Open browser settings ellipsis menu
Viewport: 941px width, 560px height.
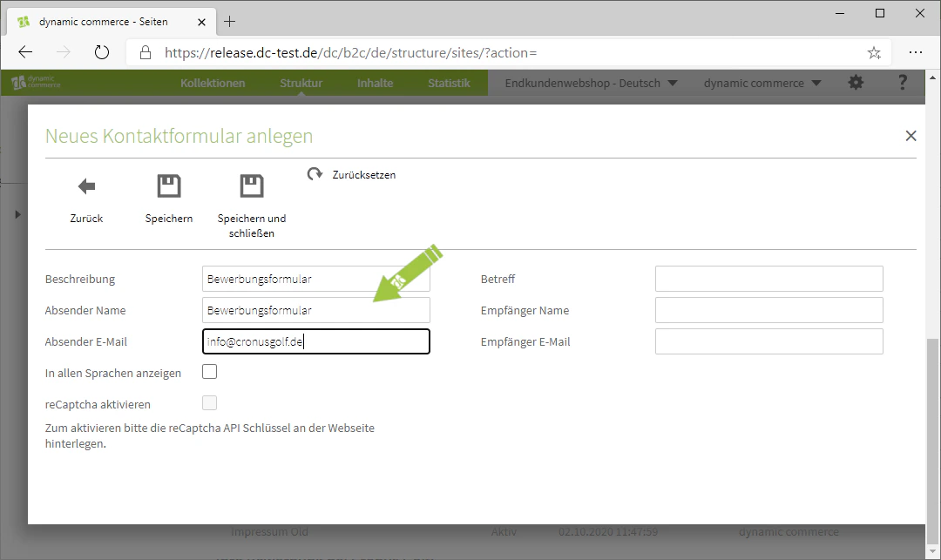[915, 53]
